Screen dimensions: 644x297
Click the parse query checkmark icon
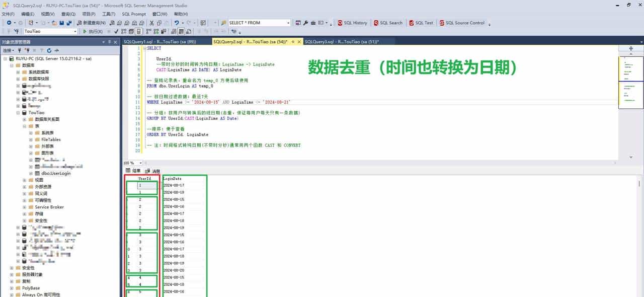116,31
